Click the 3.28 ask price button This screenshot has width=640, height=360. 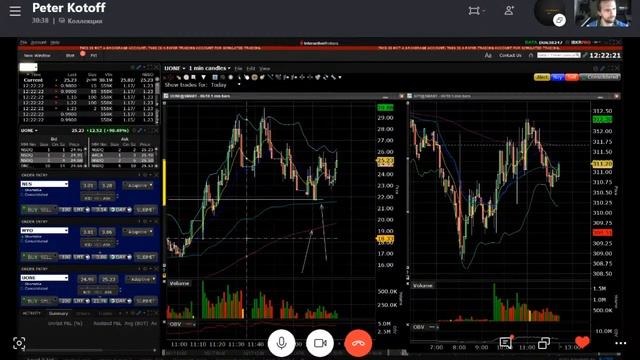[x=107, y=186]
